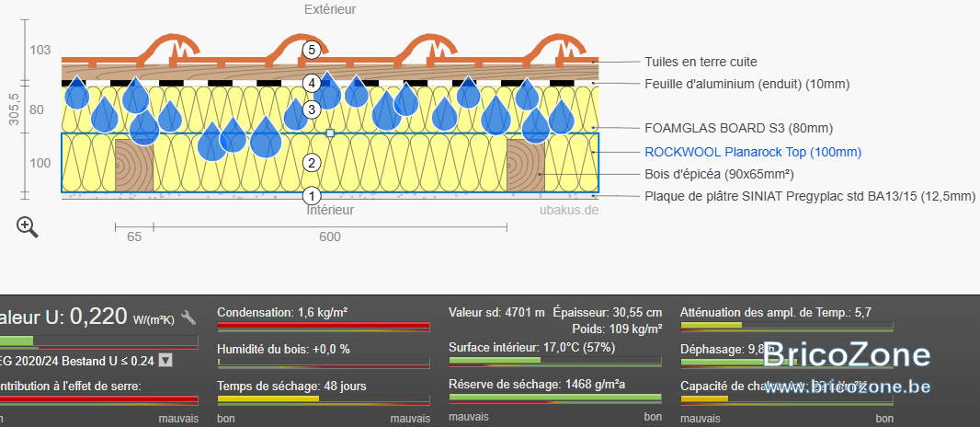Screen dimensions: 980x427
Task: Click the ubakus.de watermark link
Action: pos(569,211)
